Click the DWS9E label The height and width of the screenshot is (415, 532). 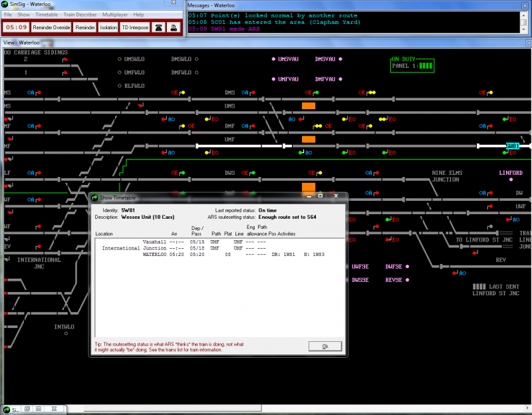pyautogui.click(x=360, y=280)
